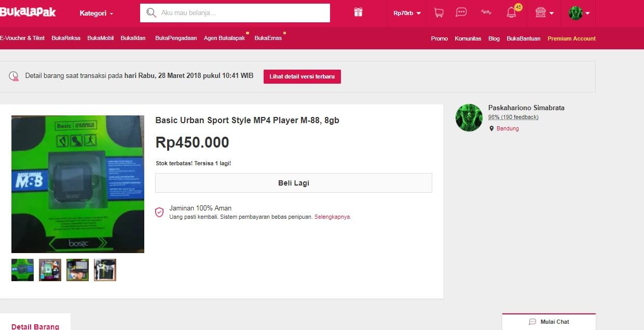Open the '98% (190 feedback)' link
Screen dimensions: 644x330
pyautogui.click(x=513, y=117)
